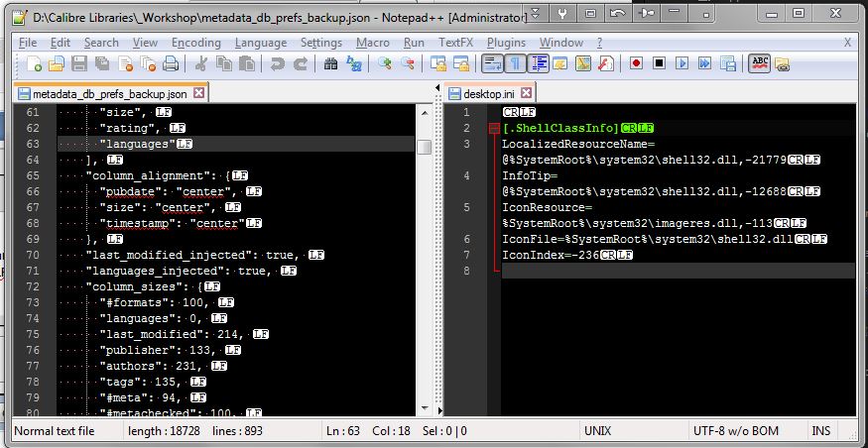Open the TextFX menu
The height and width of the screenshot is (448, 868).
click(456, 43)
